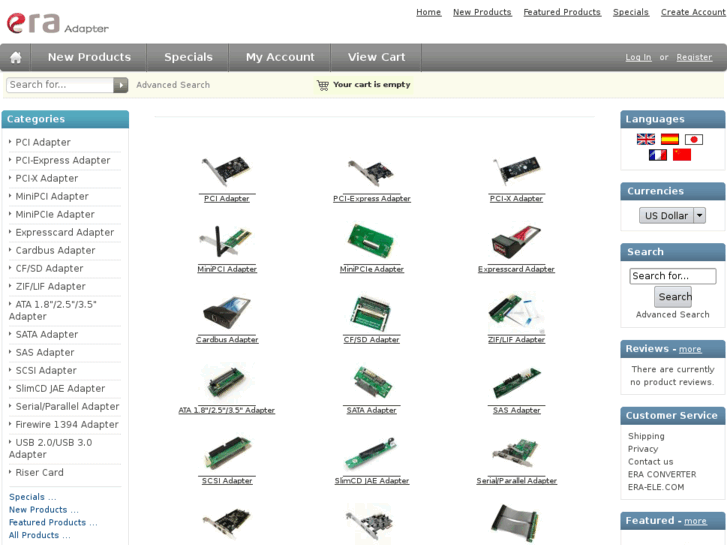Click the Featured more link
727x545 pixels.
[x=695, y=521]
